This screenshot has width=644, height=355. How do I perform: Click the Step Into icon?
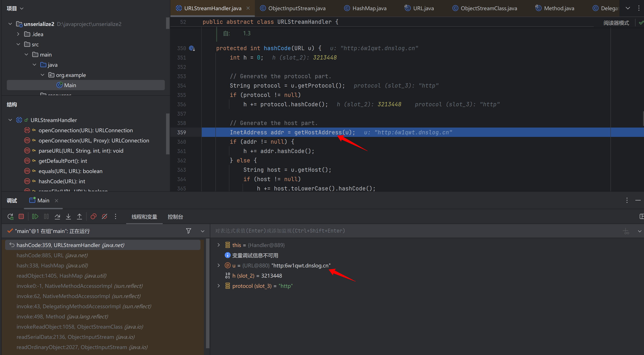[x=68, y=217]
